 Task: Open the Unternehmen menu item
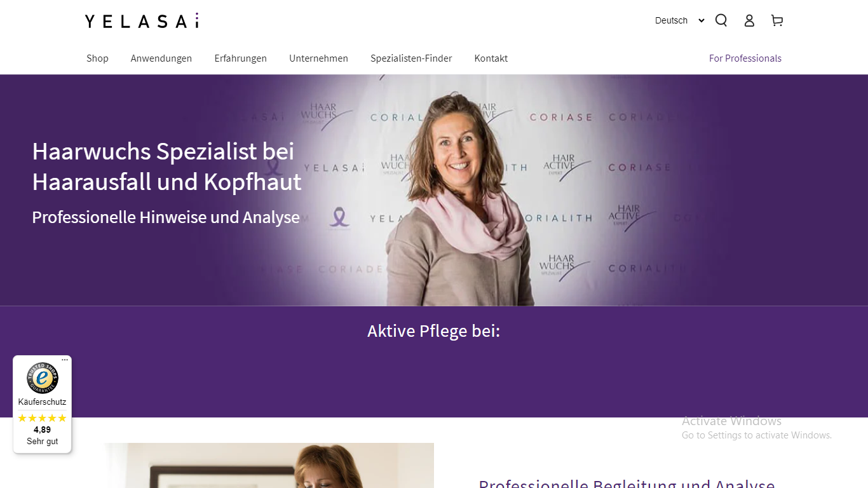point(318,58)
